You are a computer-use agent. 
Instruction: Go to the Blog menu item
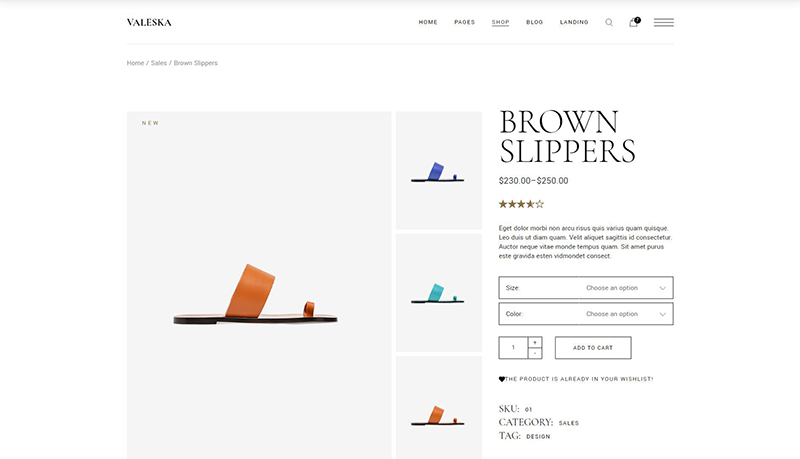pyautogui.click(x=534, y=22)
